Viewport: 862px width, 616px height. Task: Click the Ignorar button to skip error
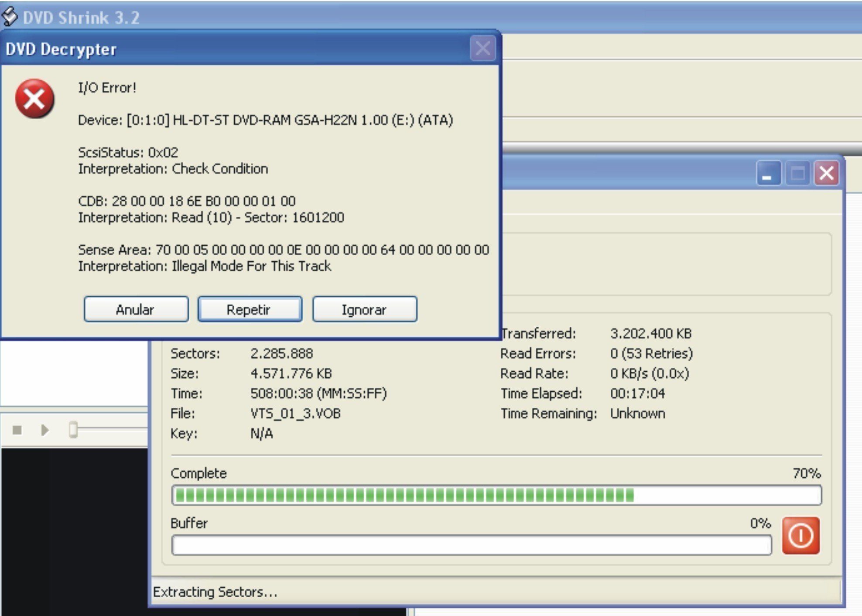[x=365, y=309]
